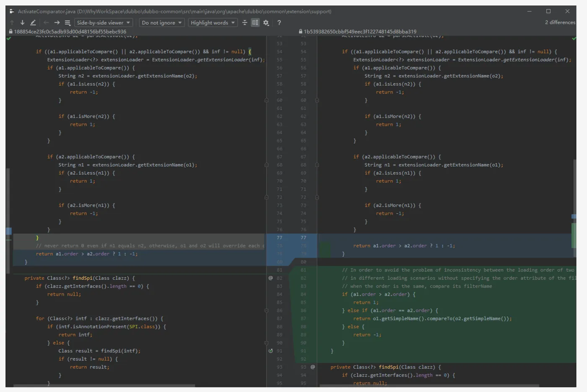The image size is (587, 392).
Task: Click 'return o1.getSimpleName().compareTo' in right pane
Action: coord(432,319)
